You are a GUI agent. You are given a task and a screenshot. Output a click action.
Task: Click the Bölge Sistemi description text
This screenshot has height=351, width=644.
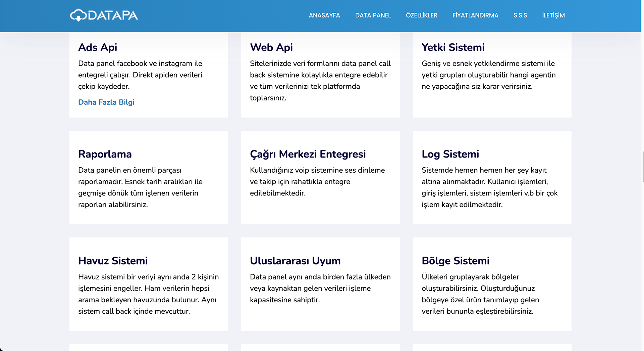pyautogui.click(x=480, y=294)
